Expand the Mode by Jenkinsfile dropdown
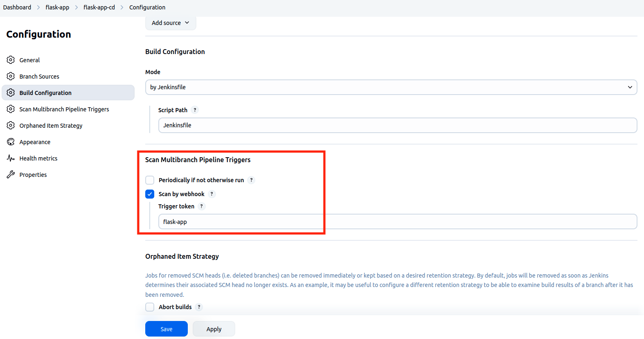This screenshot has width=644, height=339. point(391,87)
